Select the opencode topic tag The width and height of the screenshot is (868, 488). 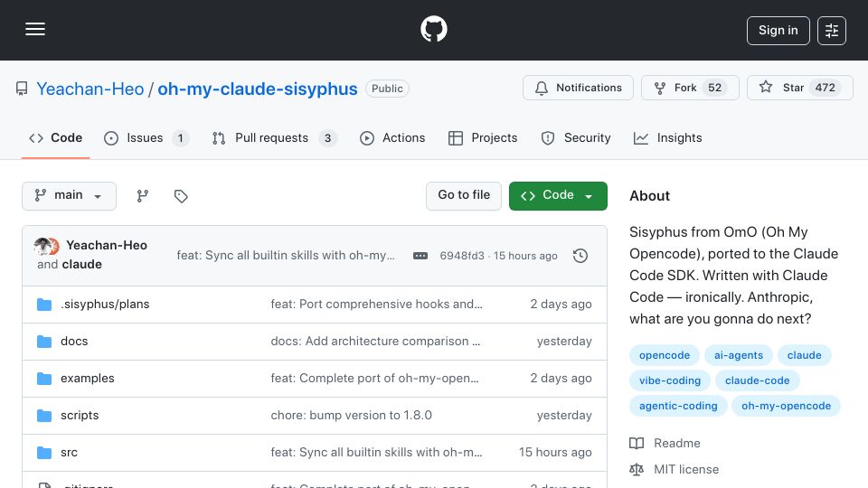click(x=665, y=355)
